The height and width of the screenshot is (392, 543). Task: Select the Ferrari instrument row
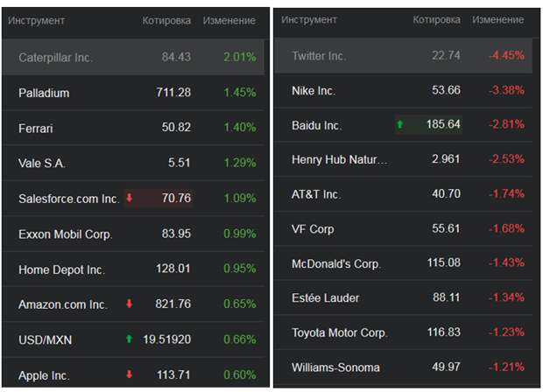click(x=133, y=128)
